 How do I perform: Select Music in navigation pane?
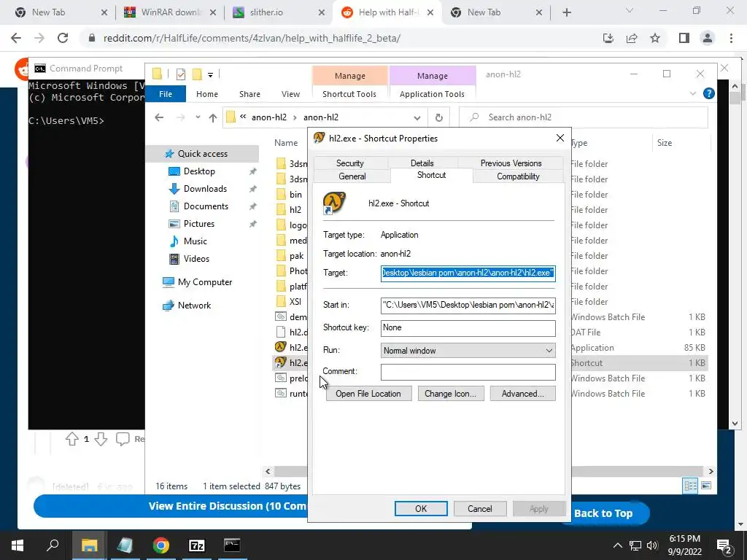[195, 241]
